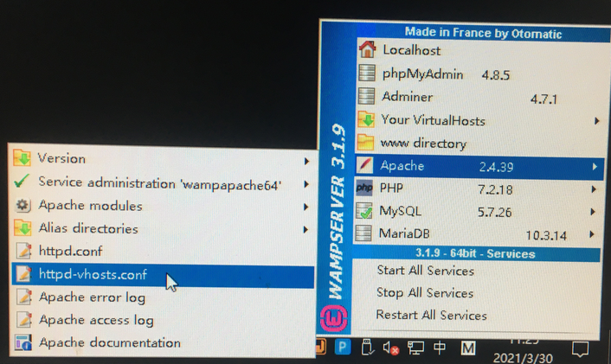This screenshot has width=611, height=364.
Task: Click the muted volume icon in system tray
Action: 391,350
